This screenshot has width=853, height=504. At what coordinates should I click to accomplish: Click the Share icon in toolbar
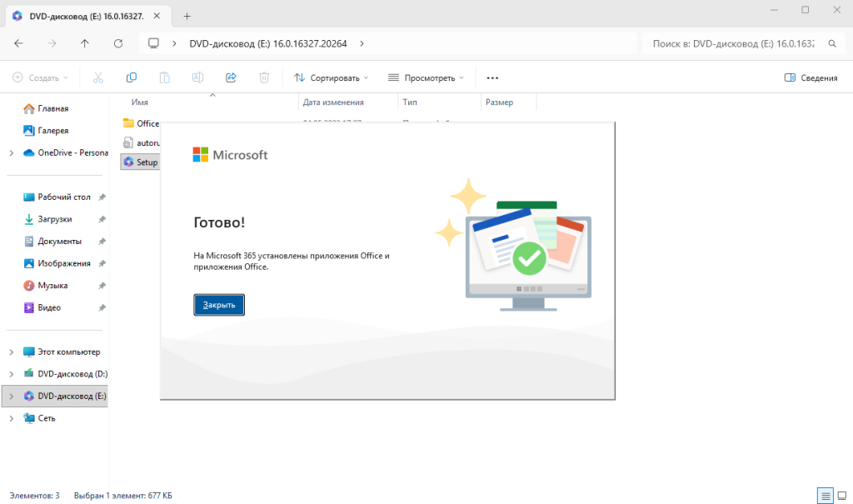pyautogui.click(x=232, y=77)
